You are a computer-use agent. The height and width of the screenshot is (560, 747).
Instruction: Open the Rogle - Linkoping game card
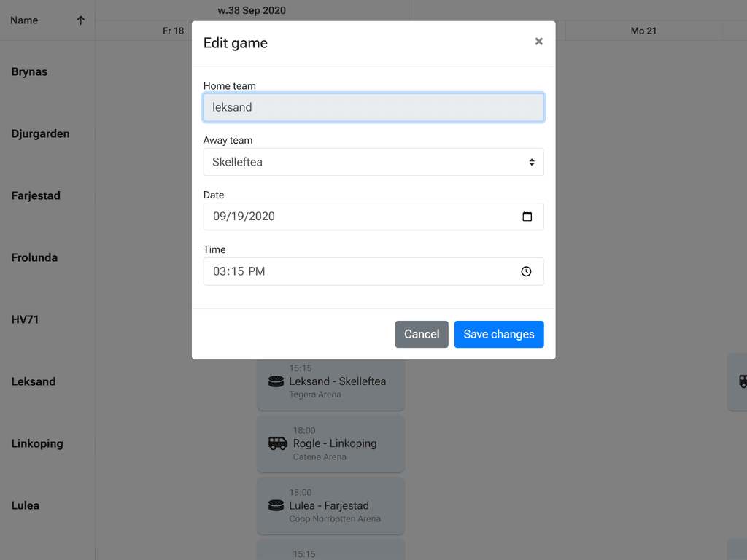[x=330, y=443]
